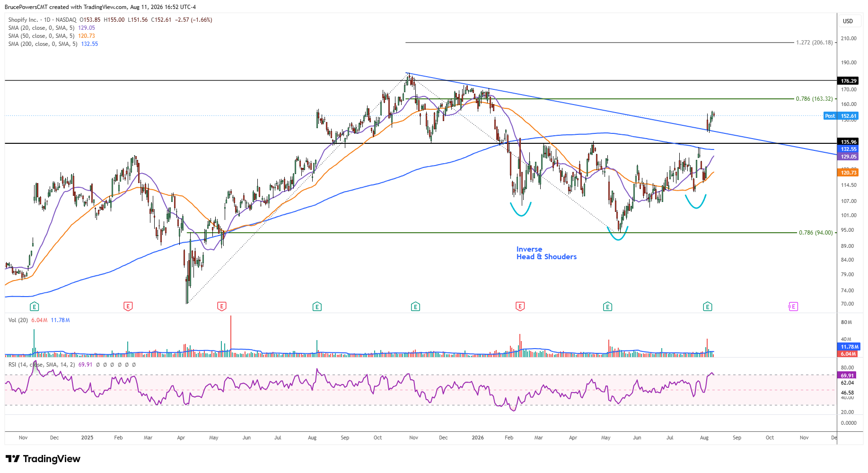Select the Shopify Inc. symbol legend

pyautogui.click(x=110, y=20)
